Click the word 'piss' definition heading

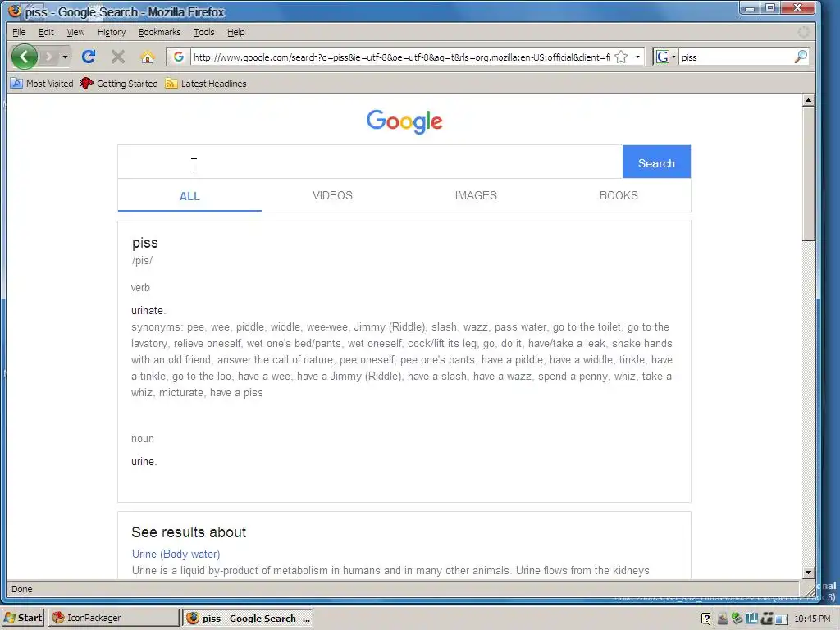tap(145, 243)
